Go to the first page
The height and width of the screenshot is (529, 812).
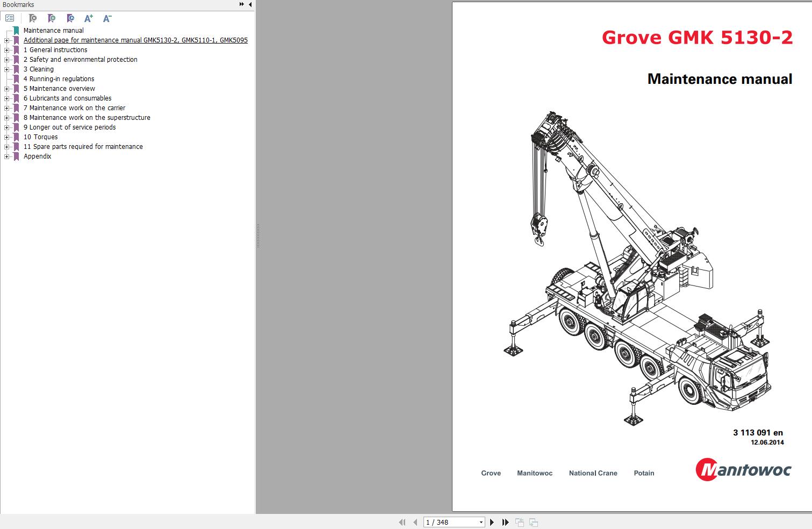coord(402,522)
